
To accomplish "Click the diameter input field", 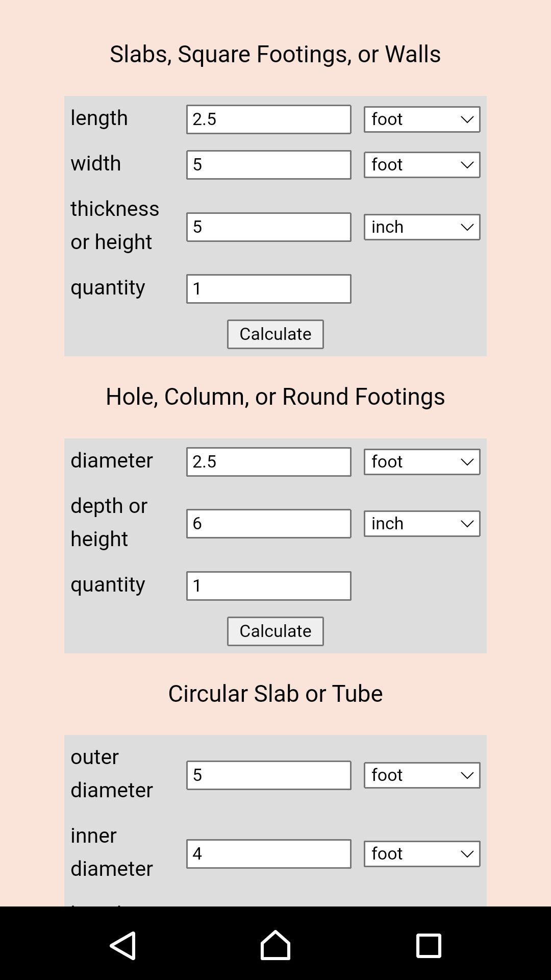I will (269, 462).
